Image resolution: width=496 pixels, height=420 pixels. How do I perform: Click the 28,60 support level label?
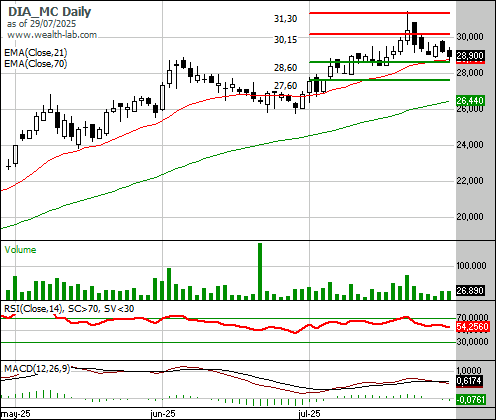point(285,68)
